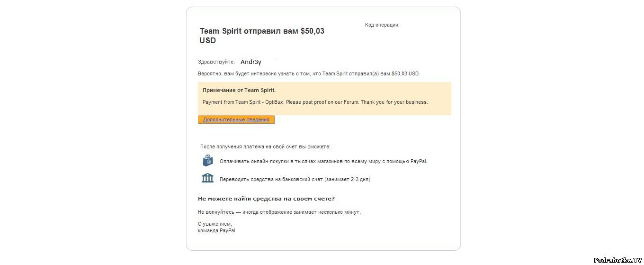Click the Здравствуйте greeting word

click(216, 62)
